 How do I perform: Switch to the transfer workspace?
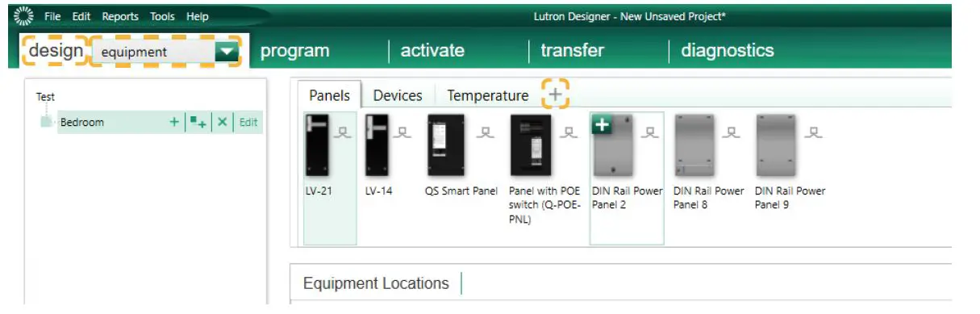pyautogui.click(x=572, y=51)
